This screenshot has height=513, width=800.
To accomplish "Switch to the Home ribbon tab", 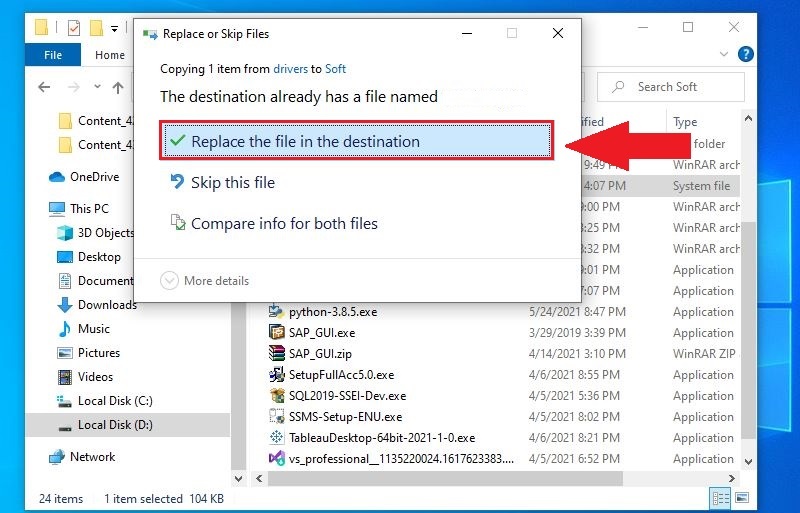I will coord(110,55).
